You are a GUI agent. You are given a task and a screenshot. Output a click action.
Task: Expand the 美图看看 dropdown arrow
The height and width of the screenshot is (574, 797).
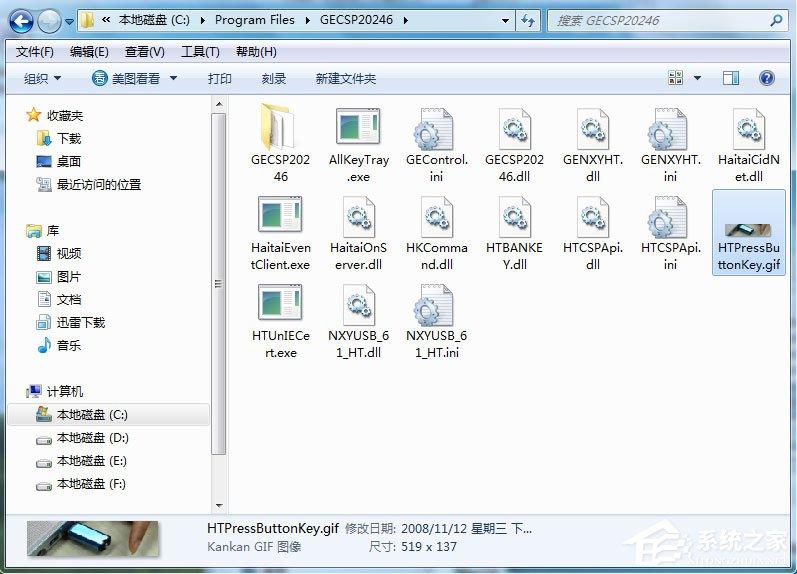point(173,78)
